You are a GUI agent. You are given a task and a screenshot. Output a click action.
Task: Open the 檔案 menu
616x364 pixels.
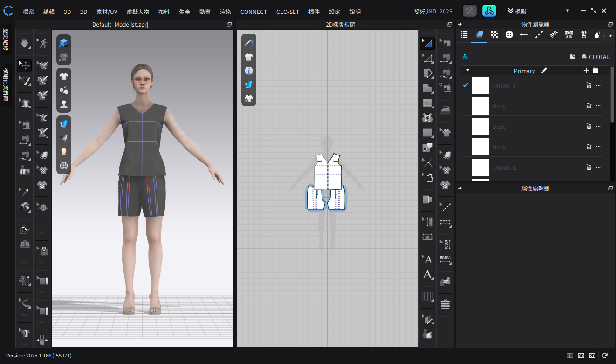(x=28, y=12)
